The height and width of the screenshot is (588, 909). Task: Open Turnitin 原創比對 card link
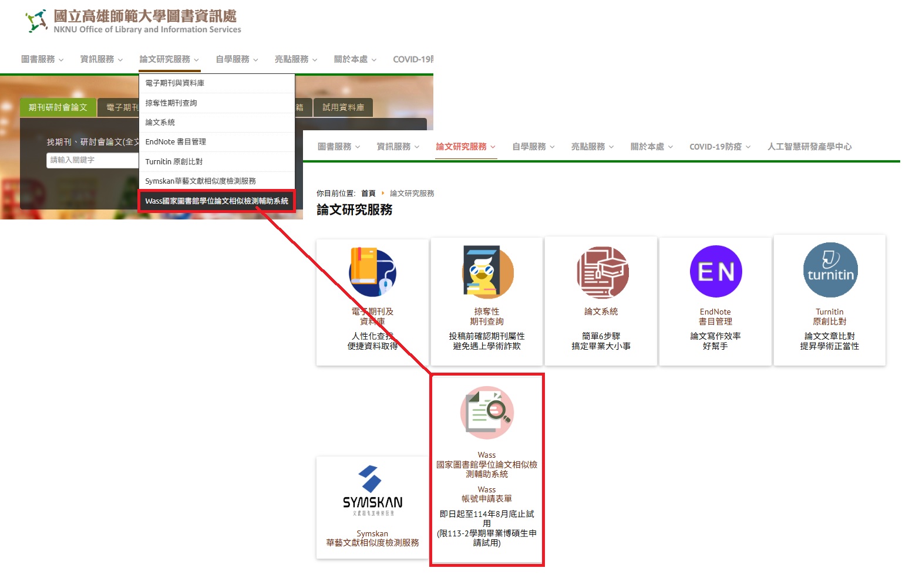(x=830, y=316)
